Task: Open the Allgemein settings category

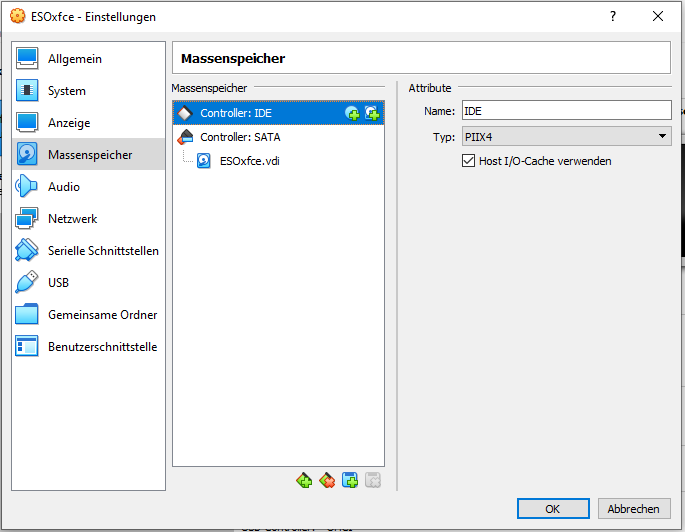Action: point(88,59)
